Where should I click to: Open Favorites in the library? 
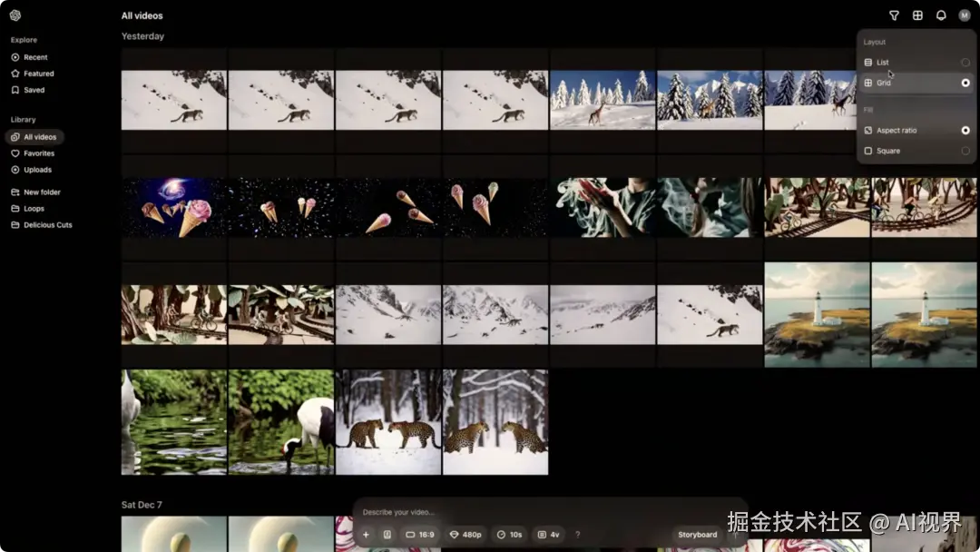tap(34, 153)
